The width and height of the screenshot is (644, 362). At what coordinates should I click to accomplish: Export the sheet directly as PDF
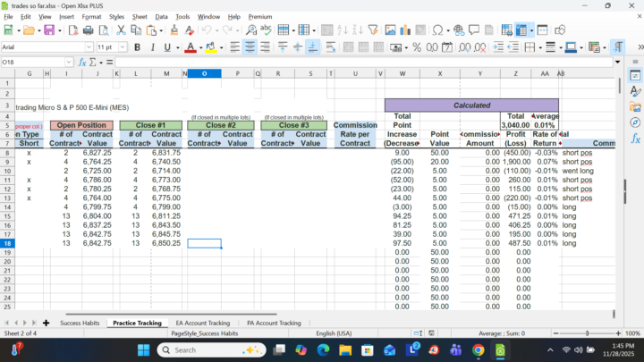pos(73,30)
